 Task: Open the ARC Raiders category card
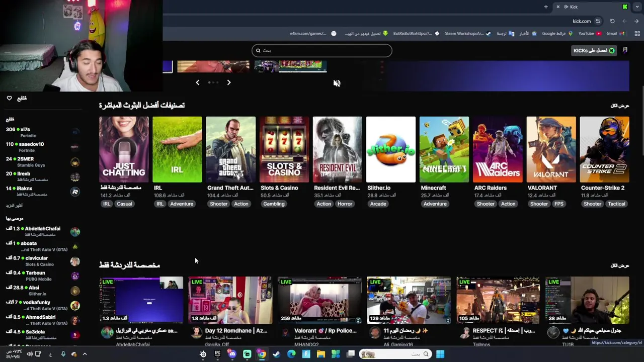(498, 149)
